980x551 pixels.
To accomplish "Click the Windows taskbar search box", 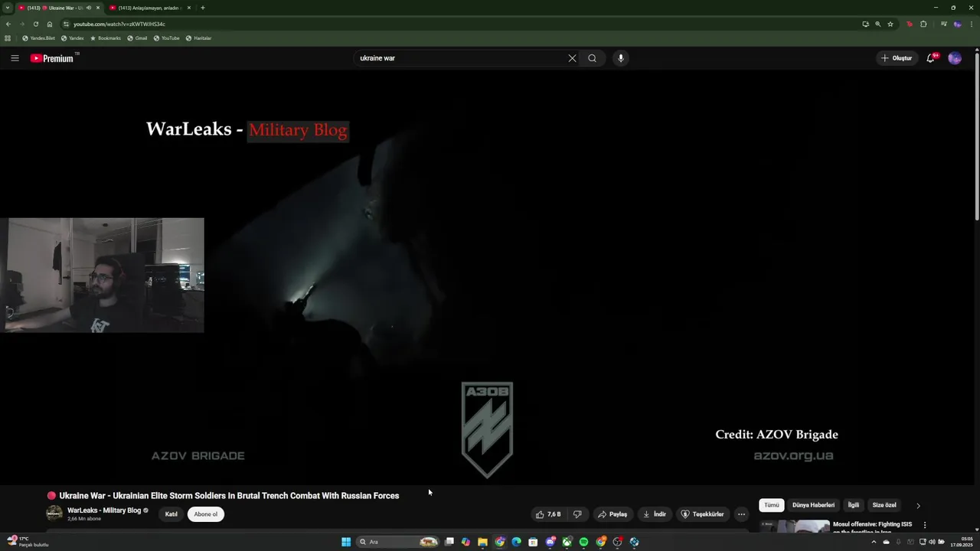I will (398, 542).
